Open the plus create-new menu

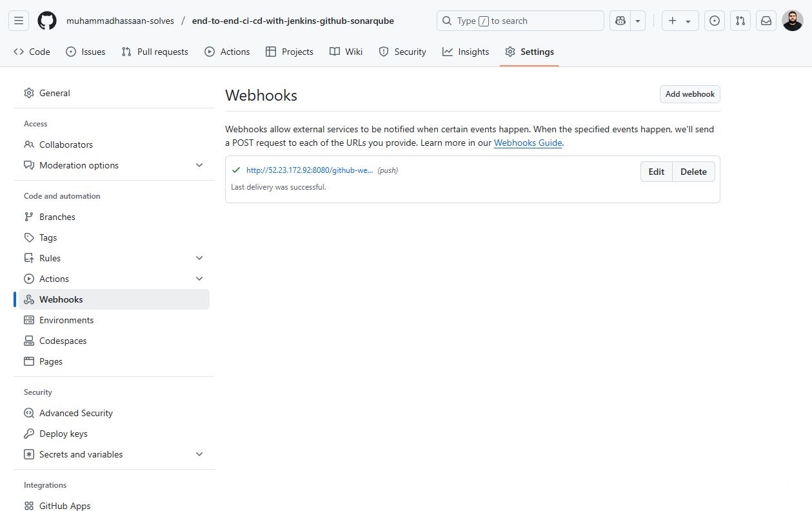click(x=680, y=21)
